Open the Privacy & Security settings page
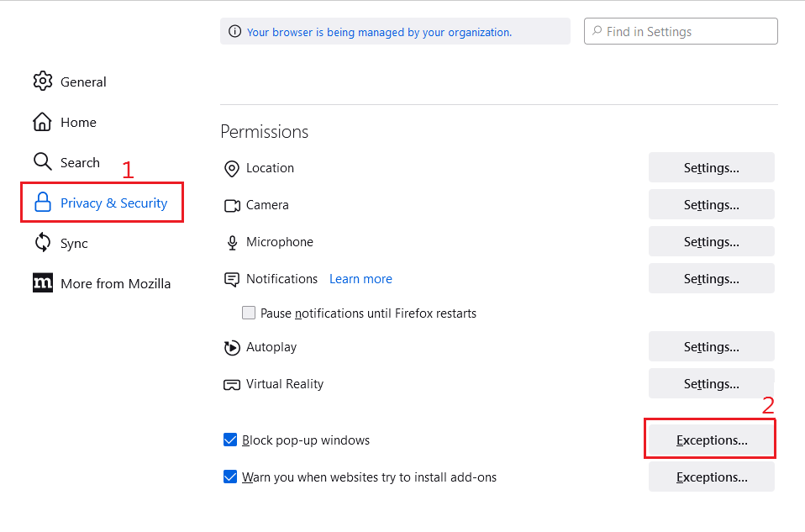Viewport: 805px width, 532px height. coord(113,203)
